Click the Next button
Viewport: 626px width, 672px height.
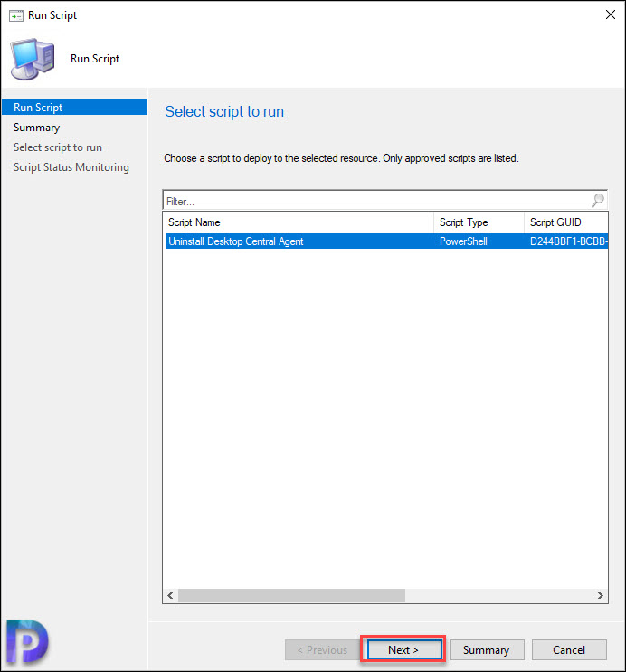tap(403, 649)
